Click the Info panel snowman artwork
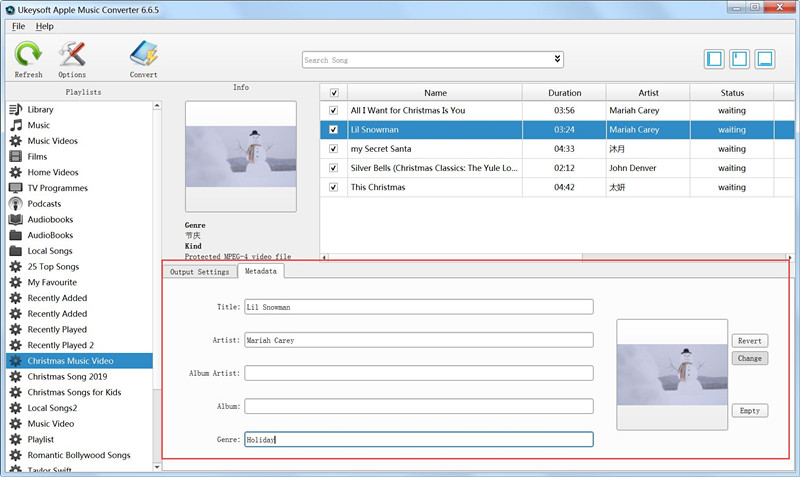 tap(241, 156)
